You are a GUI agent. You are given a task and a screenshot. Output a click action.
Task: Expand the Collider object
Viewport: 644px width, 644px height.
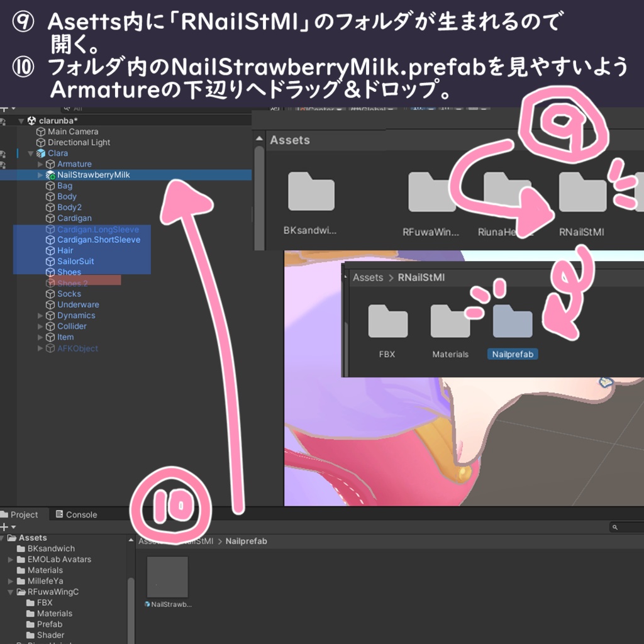(40, 326)
